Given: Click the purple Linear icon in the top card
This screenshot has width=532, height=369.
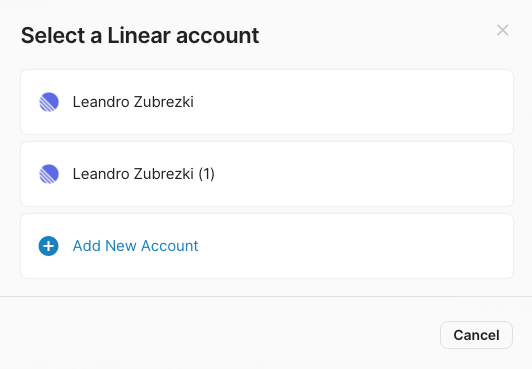Looking at the screenshot, I should (49, 102).
